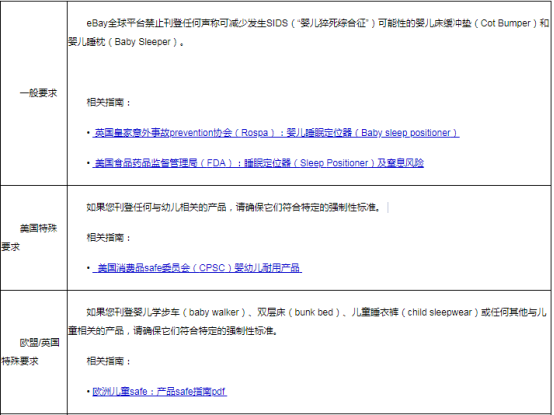Open the FDA Sleep Positioner suffocation risk link
The width and height of the screenshot is (554, 415).
coord(258,163)
